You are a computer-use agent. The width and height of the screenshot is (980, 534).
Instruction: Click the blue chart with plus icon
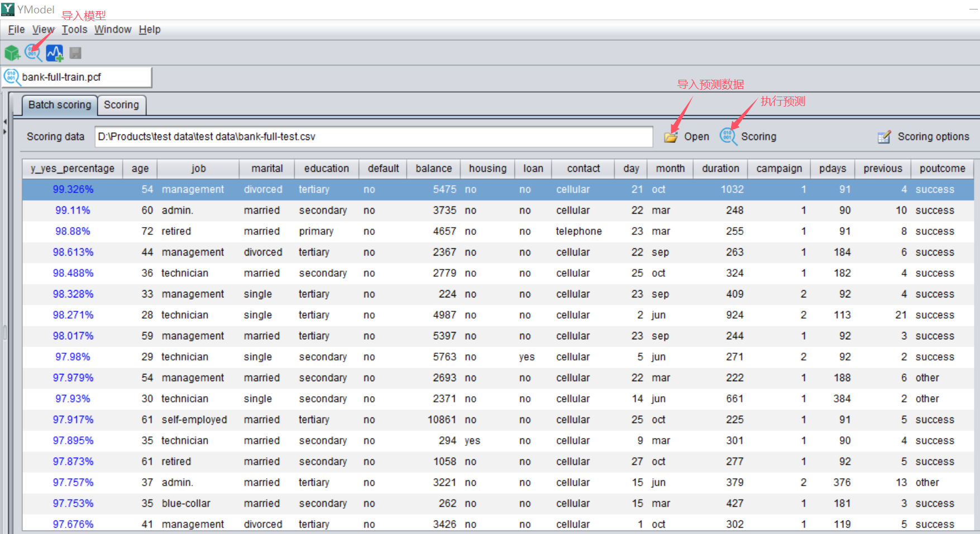pyautogui.click(x=55, y=53)
